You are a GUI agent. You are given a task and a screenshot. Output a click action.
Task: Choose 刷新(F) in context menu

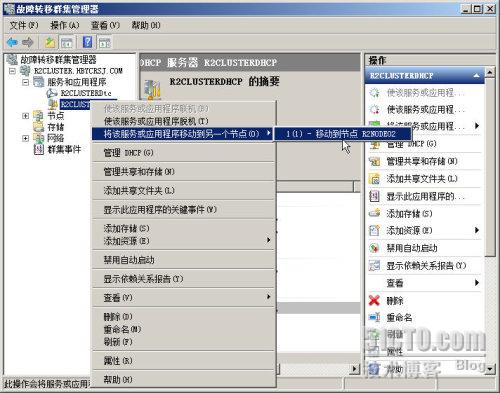click(x=184, y=342)
